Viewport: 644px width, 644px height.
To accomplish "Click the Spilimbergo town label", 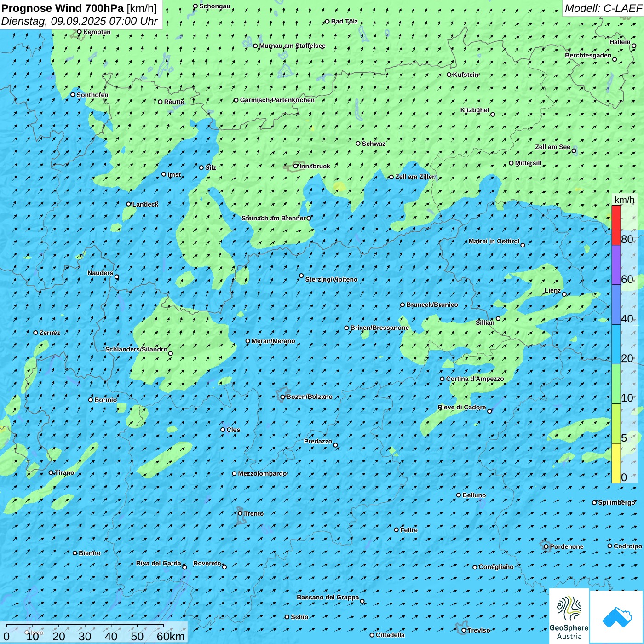I will tap(616, 502).
